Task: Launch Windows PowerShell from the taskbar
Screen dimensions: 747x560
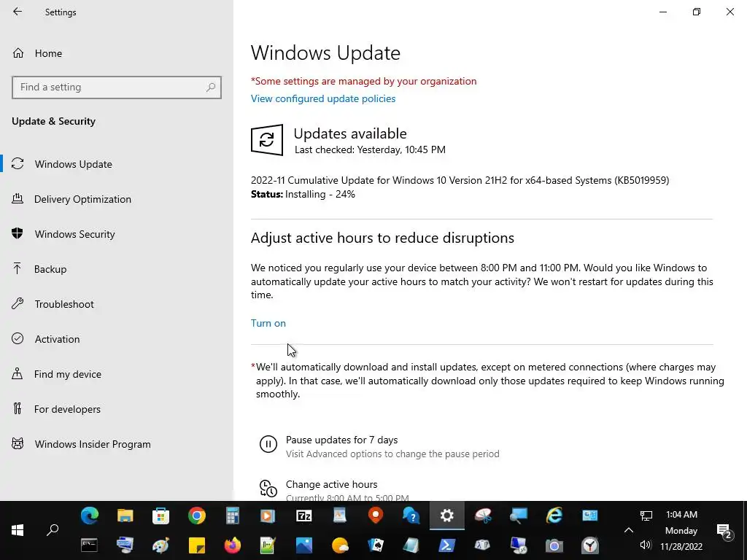Action: [x=447, y=545]
